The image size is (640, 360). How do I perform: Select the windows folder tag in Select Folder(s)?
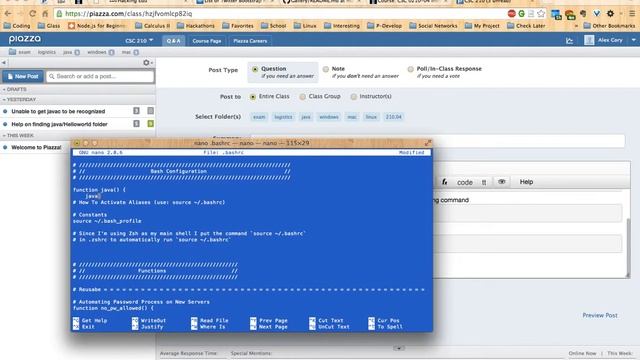pyautogui.click(x=329, y=117)
